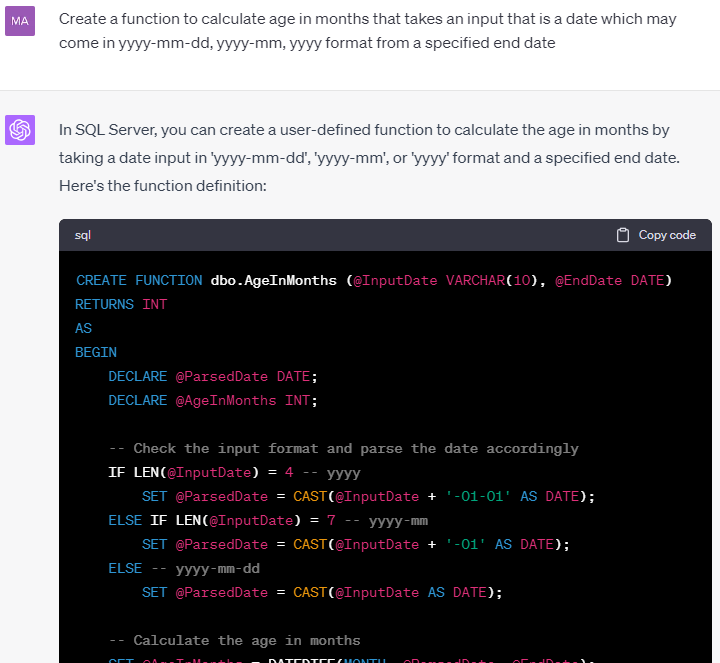Click the RETURNS INT line
Screen dimensions: 720x663
121,304
